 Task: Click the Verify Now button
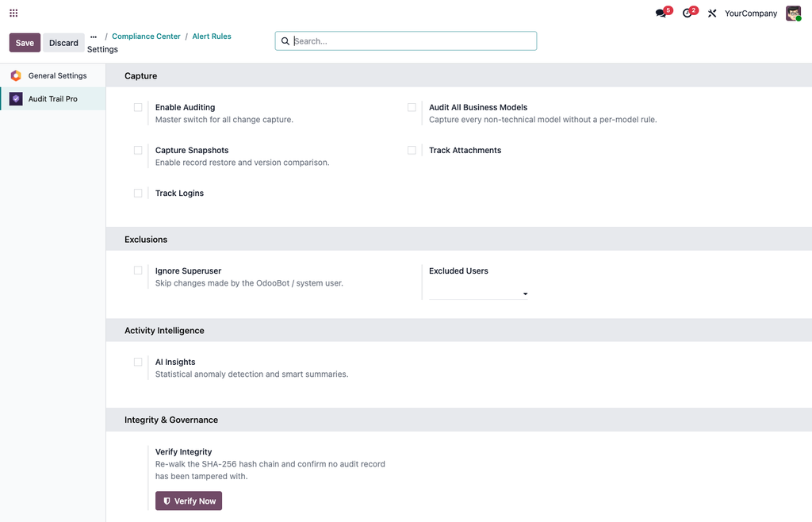point(189,501)
